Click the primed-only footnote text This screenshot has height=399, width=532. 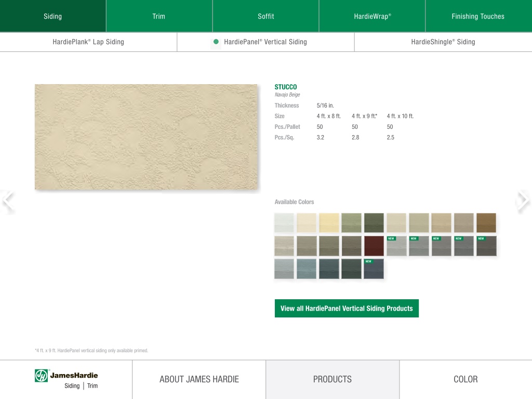(x=91, y=351)
